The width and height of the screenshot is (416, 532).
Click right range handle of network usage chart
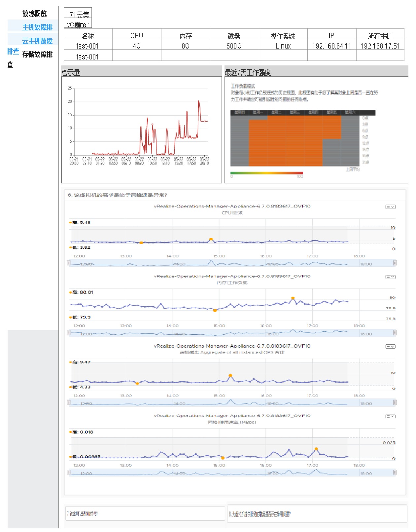(x=395, y=472)
